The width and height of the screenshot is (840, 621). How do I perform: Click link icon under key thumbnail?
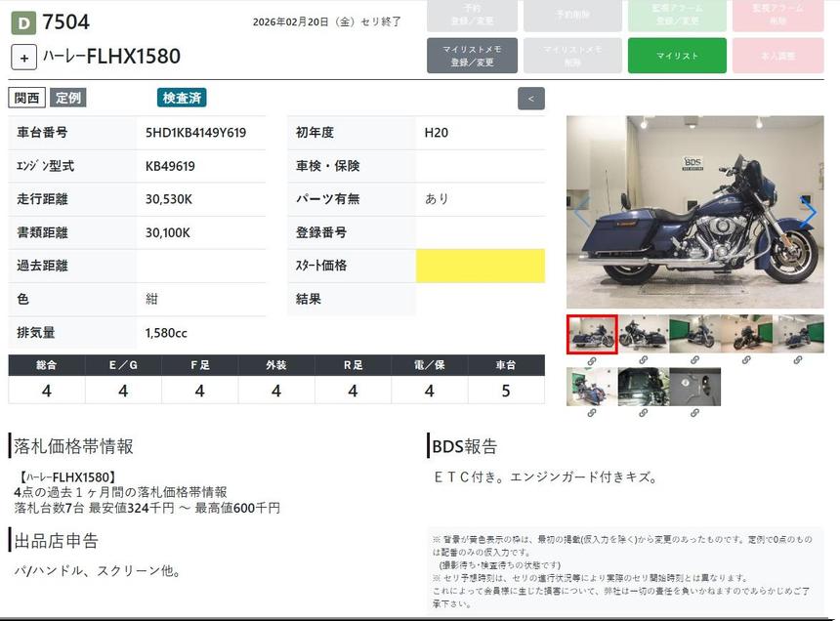[x=694, y=413]
